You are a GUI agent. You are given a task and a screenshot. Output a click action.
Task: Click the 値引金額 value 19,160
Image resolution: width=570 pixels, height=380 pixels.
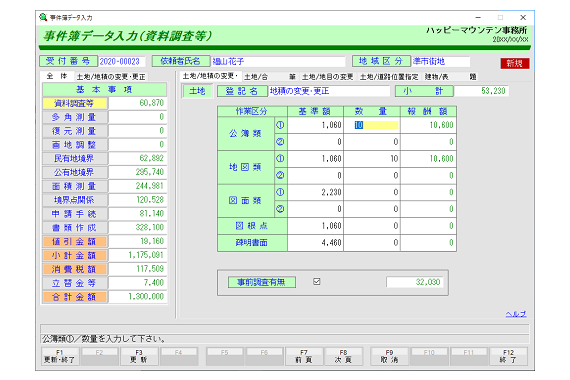click(x=137, y=241)
